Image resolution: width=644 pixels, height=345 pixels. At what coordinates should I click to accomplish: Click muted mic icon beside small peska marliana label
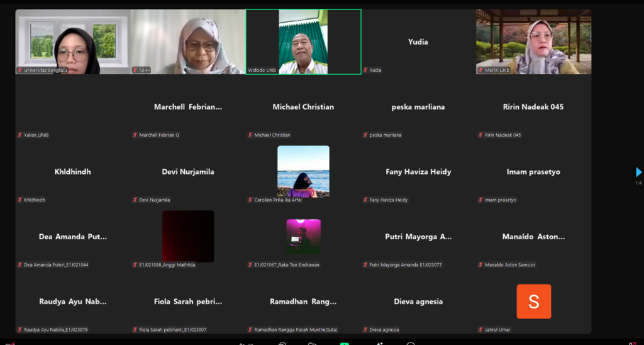tap(365, 135)
